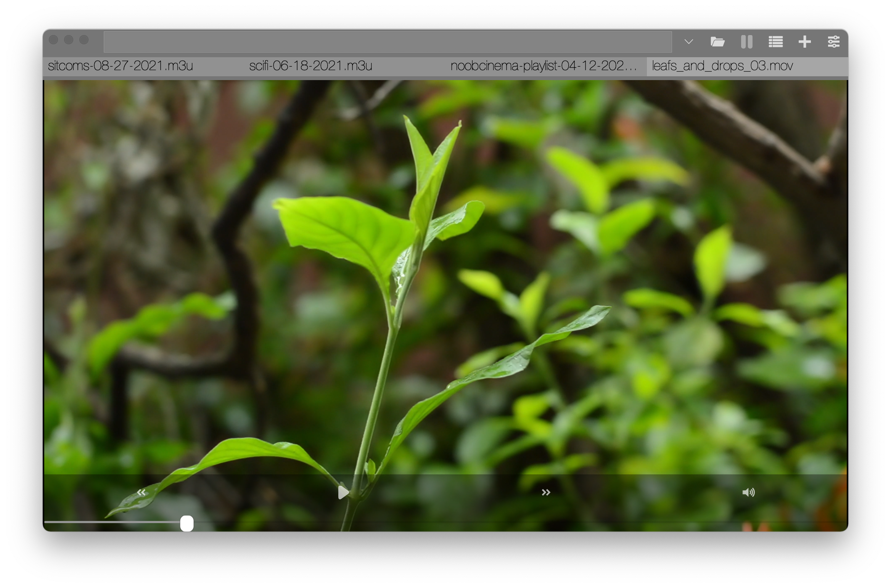Select the noobcinema-playlist-04-12 tab
The width and height of the screenshot is (891, 588).
tap(543, 66)
